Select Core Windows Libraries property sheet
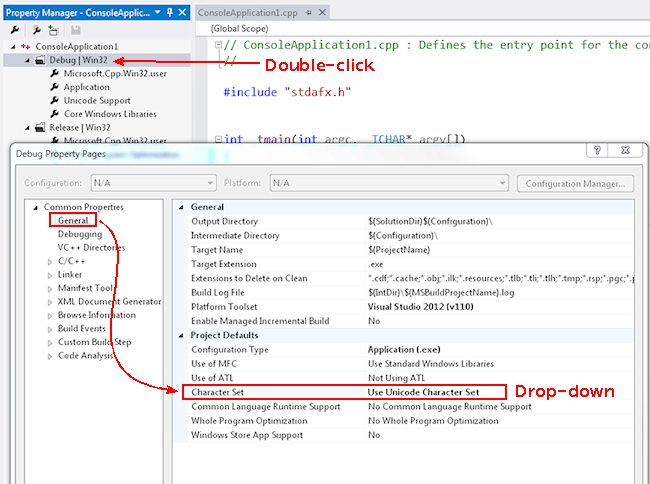The width and height of the screenshot is (650, 484). 110,114
